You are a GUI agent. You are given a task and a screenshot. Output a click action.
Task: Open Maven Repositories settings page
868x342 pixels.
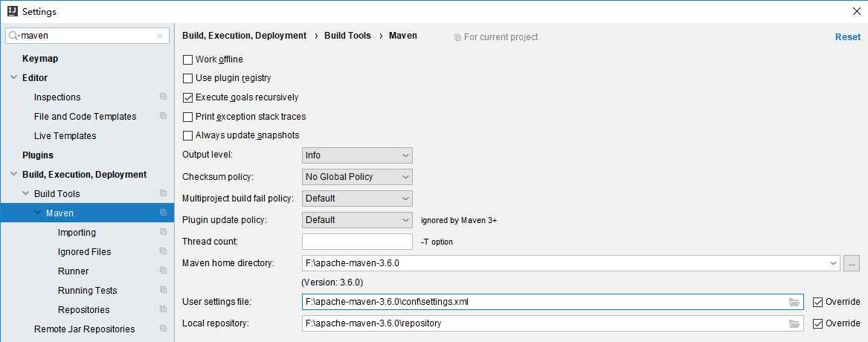click(83, 310)
